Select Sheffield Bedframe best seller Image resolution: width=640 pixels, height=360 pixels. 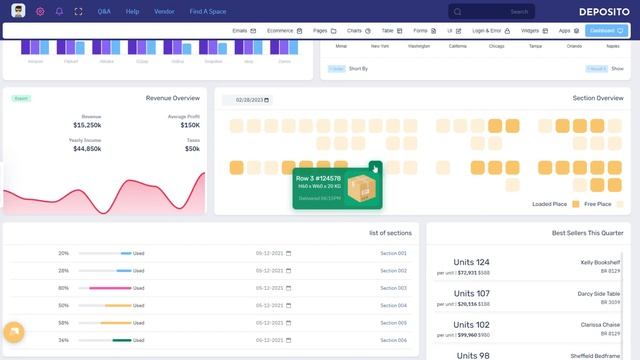click(595, 356)
